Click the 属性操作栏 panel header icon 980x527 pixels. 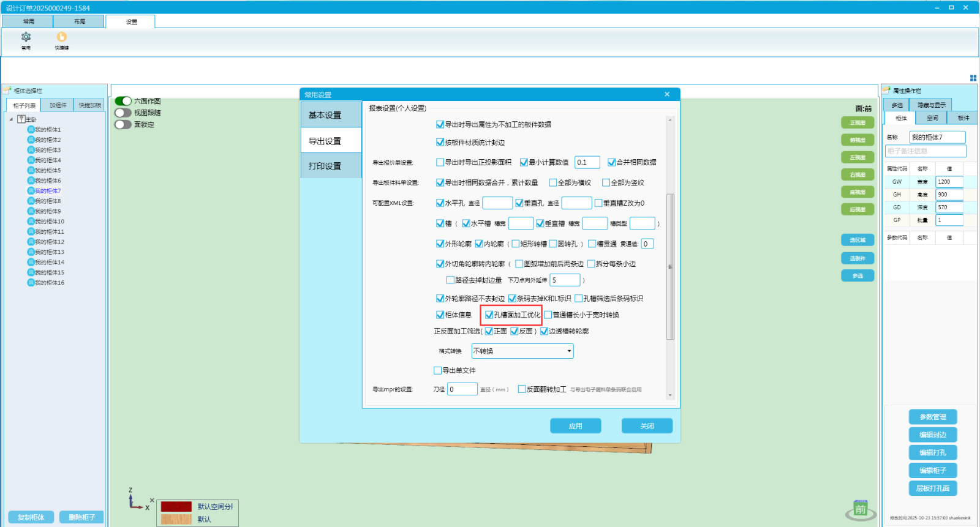tap(886, 91)
